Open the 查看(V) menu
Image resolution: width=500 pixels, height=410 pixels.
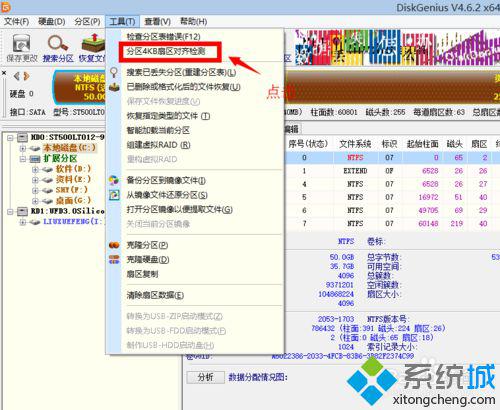(x=158, y=22)
